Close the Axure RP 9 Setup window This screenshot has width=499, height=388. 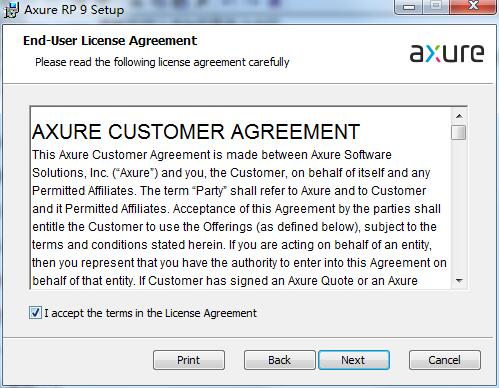473,7
